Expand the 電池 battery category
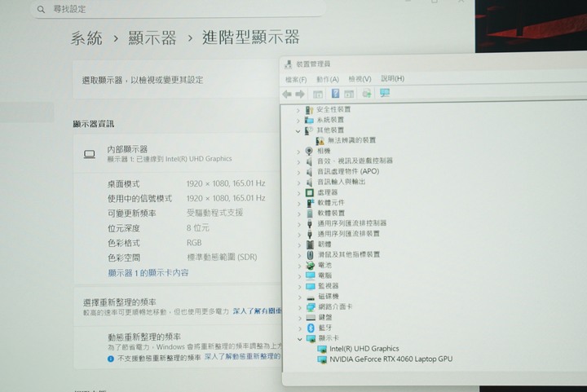The width and height of the screenshot is (587, 392). click(299, 266)
